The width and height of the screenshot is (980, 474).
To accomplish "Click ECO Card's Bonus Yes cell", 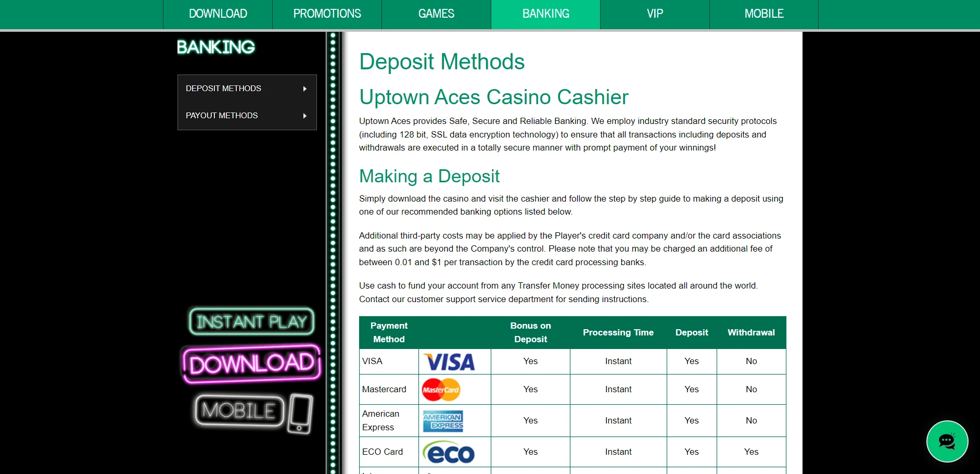I will coord(530,452).
